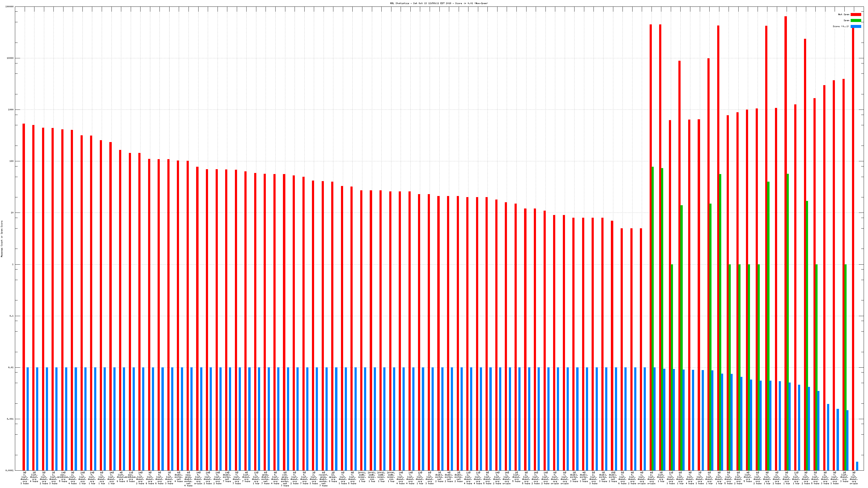Click the shortest rightmost blue score bar
Screen dimensions: 868x488
[x=857, y=466]
